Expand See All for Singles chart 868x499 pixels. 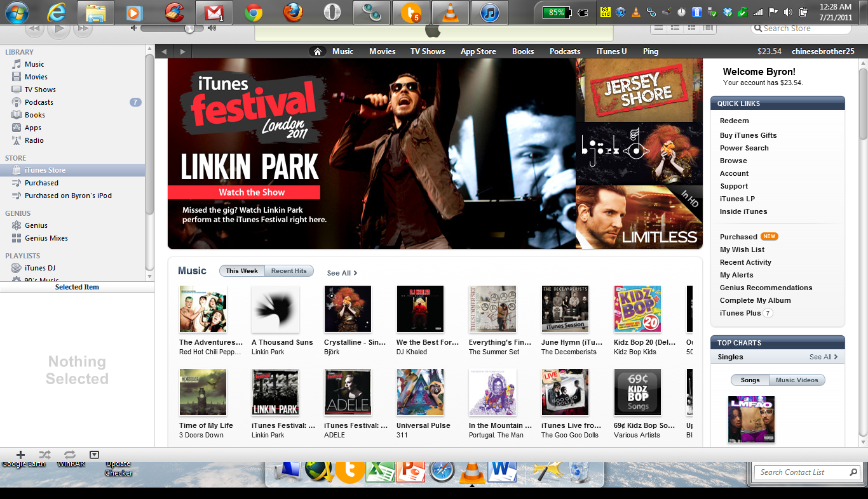(x=824, y=357)
